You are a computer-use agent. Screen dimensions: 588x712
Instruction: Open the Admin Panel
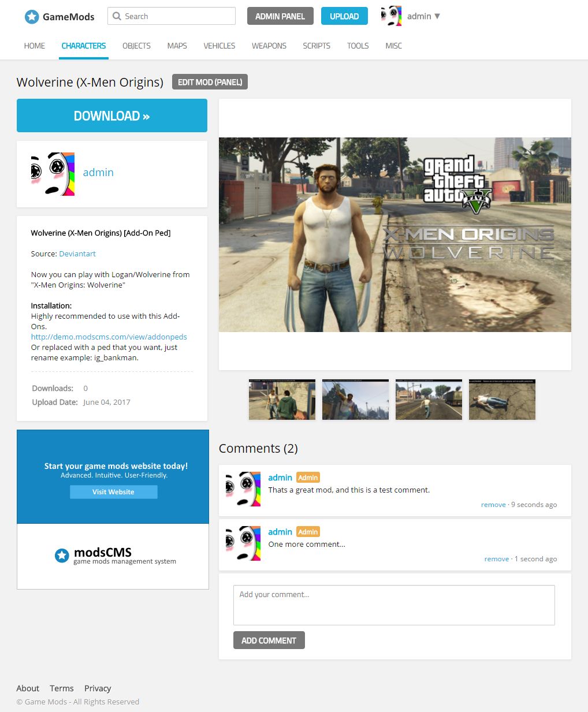(280, 16)
